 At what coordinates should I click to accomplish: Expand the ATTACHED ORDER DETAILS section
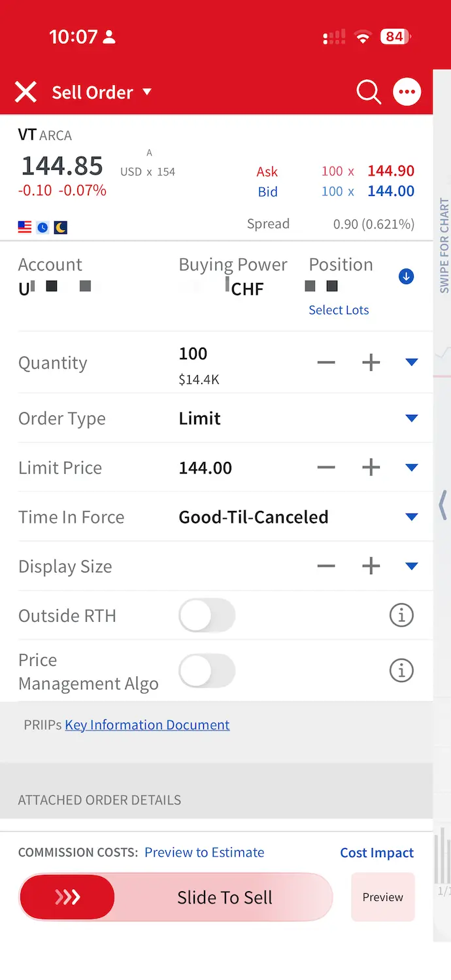99,800
